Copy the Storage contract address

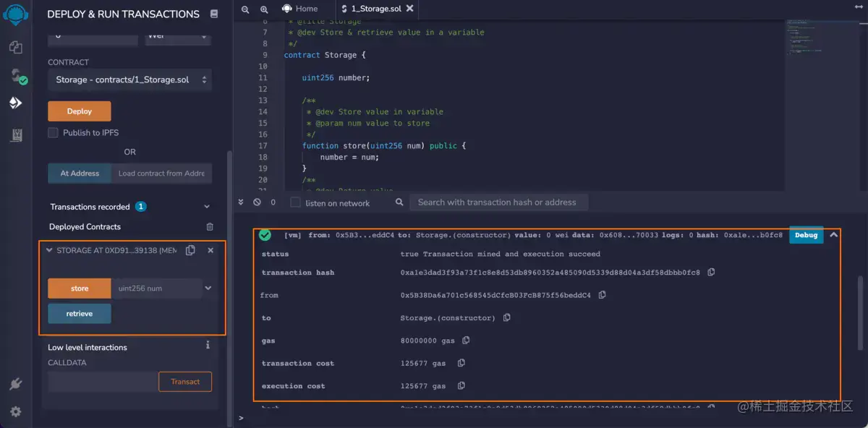click(190, 250)
